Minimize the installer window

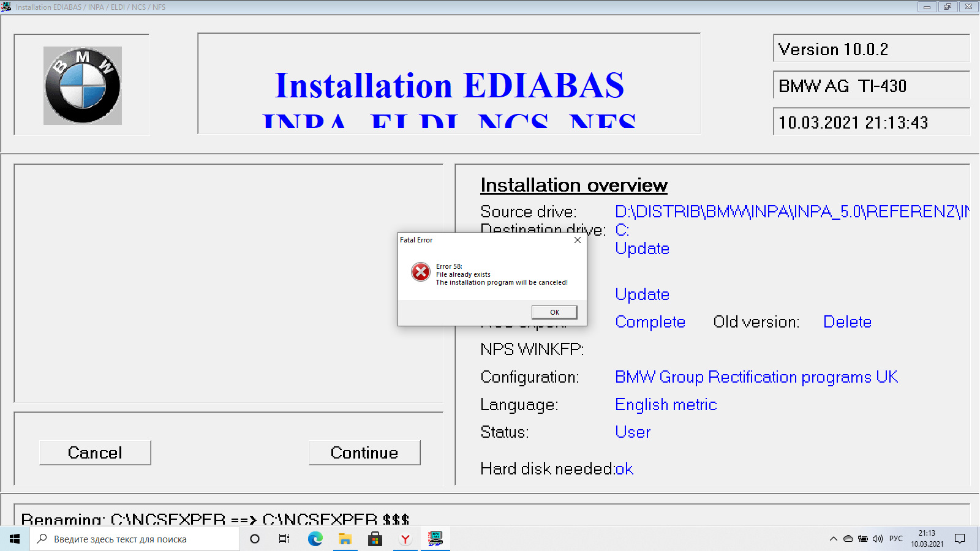(927, 7)
